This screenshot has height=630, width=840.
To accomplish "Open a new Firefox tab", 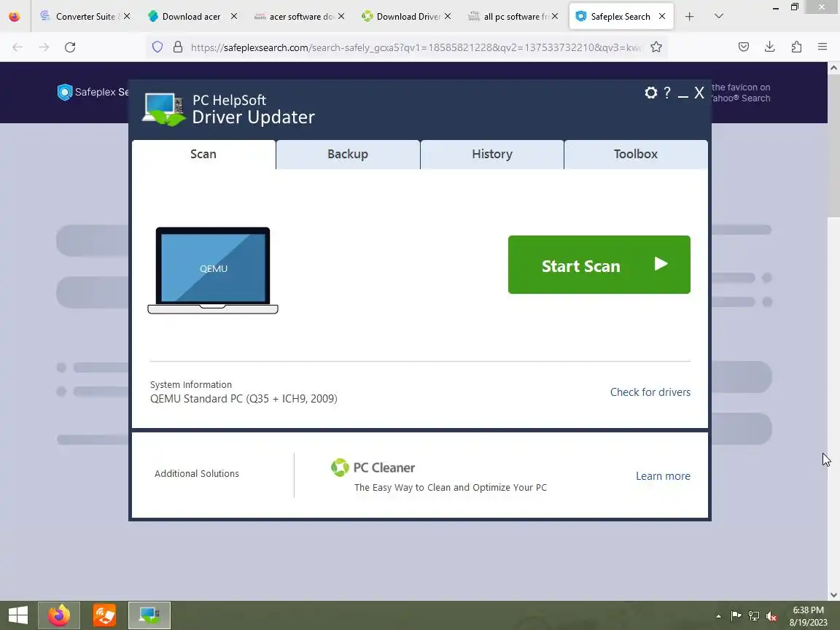I will pos(690,17).
